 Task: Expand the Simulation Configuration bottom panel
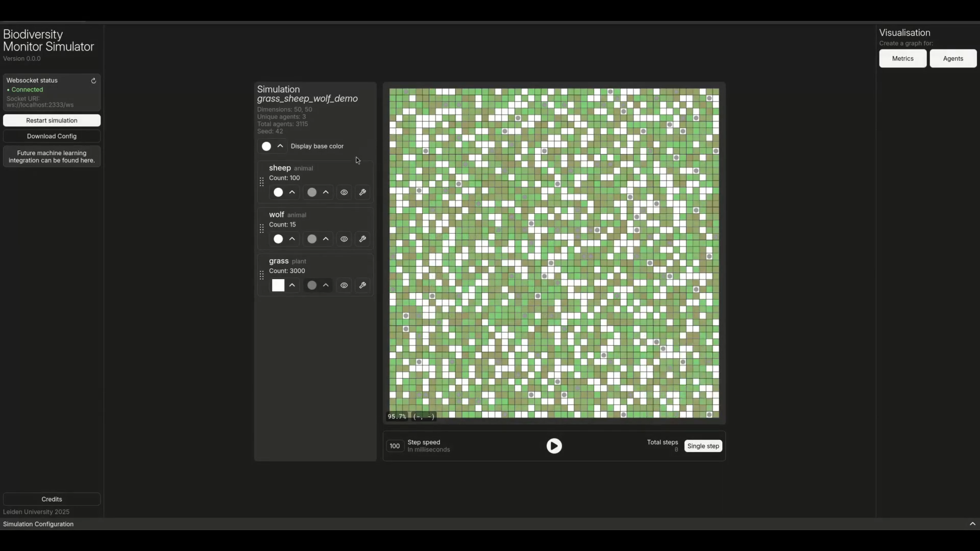pyautogui.click(x=972, y=524)
